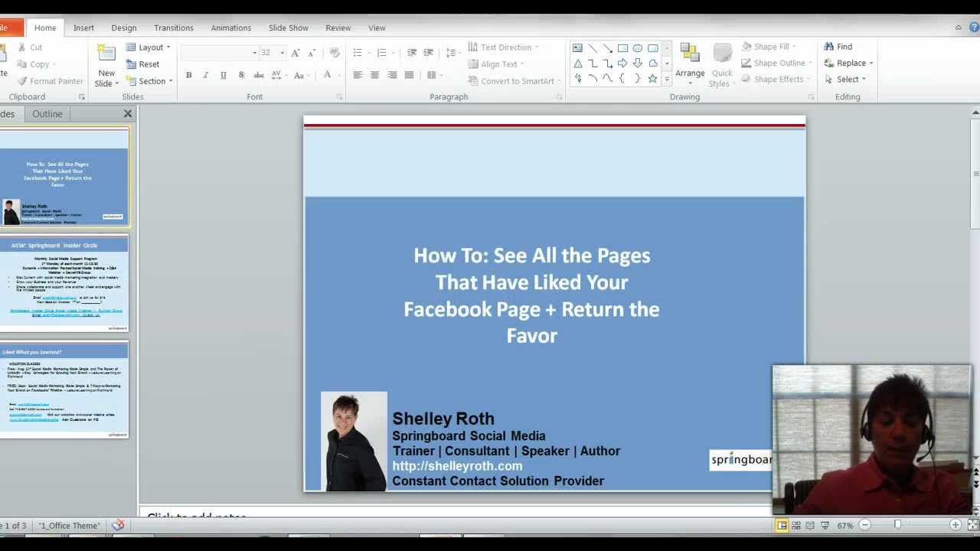Select the Arrow line shape
The width and height of the screenshot is (980, 551).
[x=608, y=48]
